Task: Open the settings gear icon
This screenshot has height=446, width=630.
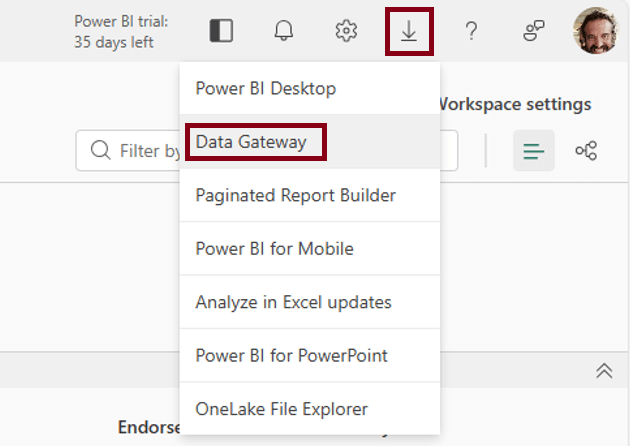Action: (x=346, y=31)
